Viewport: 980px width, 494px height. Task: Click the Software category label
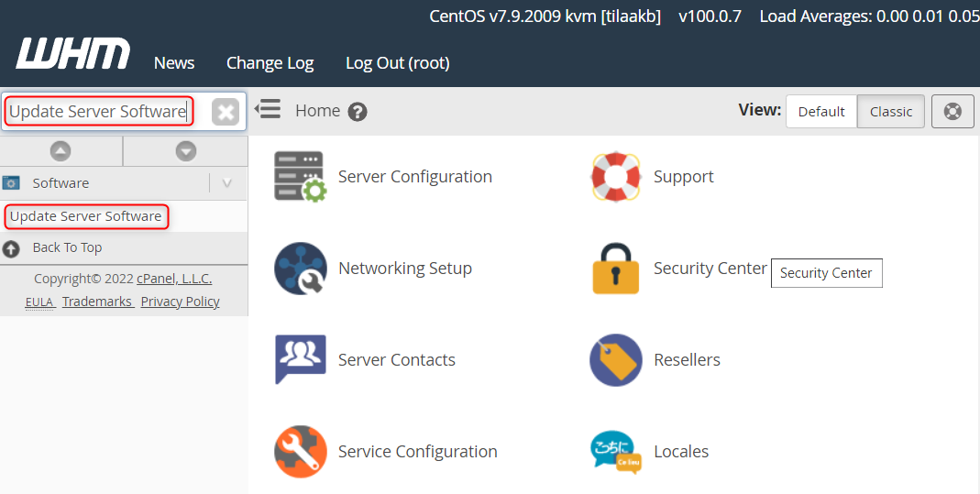point(61,183)
